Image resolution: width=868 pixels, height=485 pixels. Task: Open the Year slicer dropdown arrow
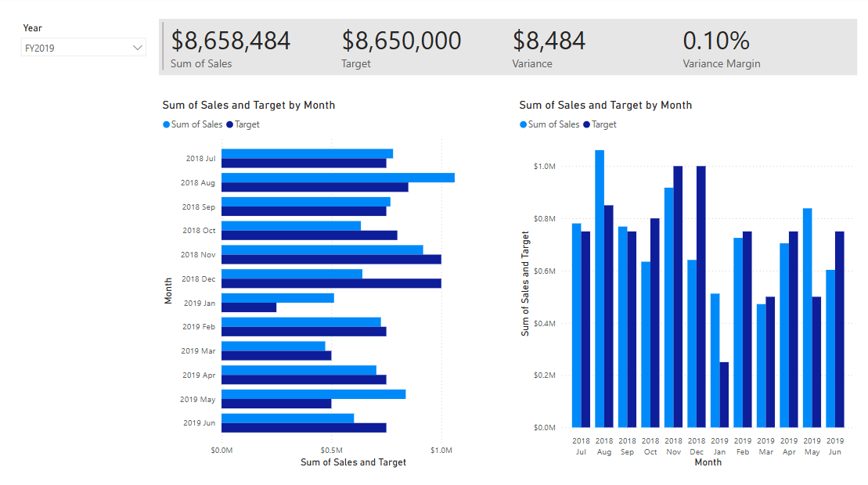137,48
